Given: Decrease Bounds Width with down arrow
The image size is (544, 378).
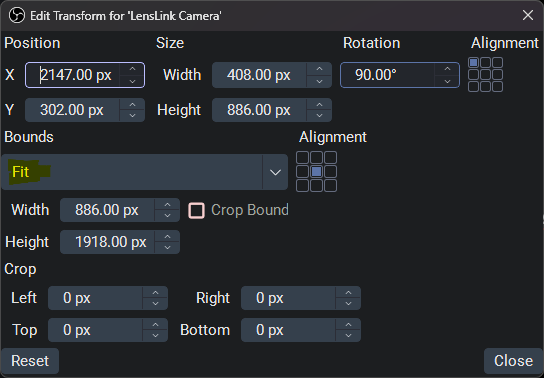Looking at the screenshot, I should (x=167, y=216).
